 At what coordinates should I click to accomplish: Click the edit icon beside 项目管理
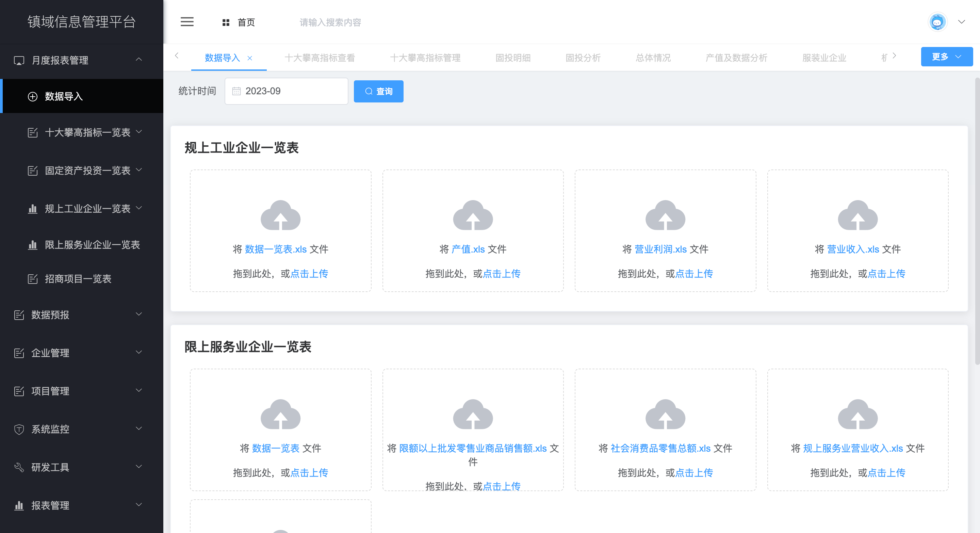coord(19,391)
